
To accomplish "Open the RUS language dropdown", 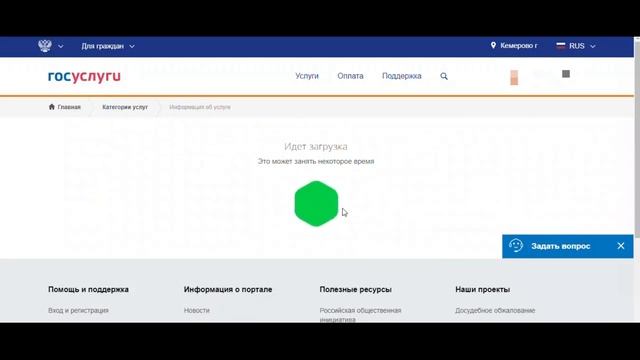I will click(x=582, y=46).
